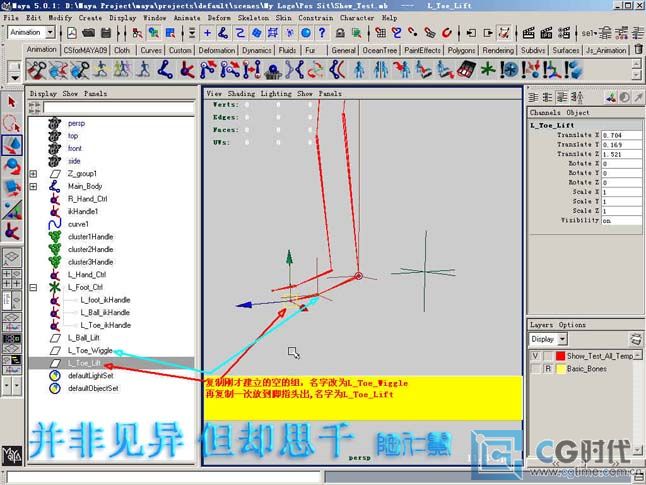The width and height of the screenshot is (646, 485).
Task: Click the shelf trash can icon
Action: [638, 49]
